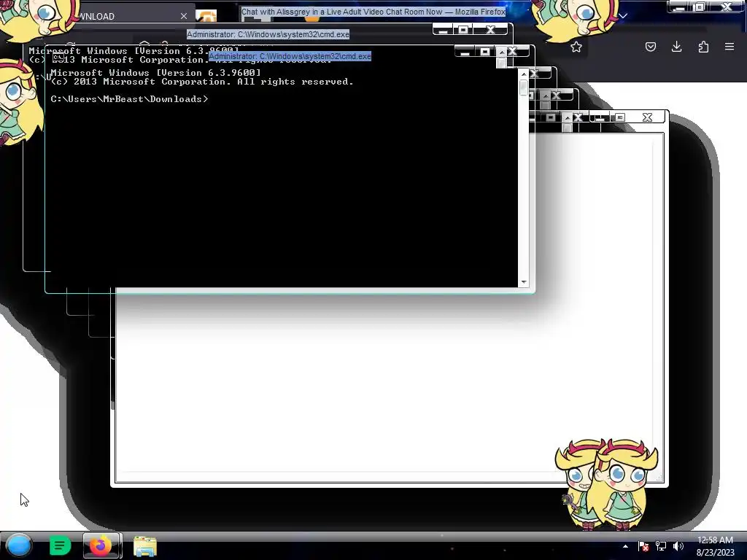Restore down the Firefox window
Viewport: 747px width, 560px height.
(x=700, y=7)
